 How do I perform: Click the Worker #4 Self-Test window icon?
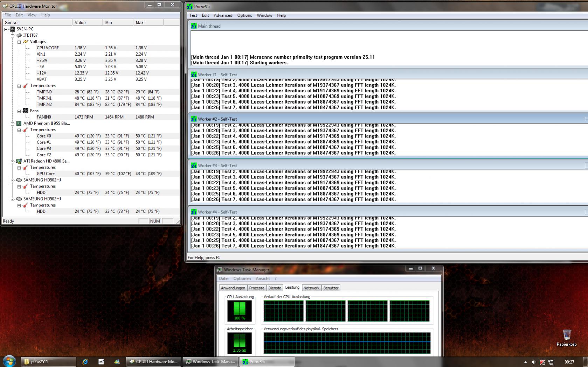tap(194, 212)
